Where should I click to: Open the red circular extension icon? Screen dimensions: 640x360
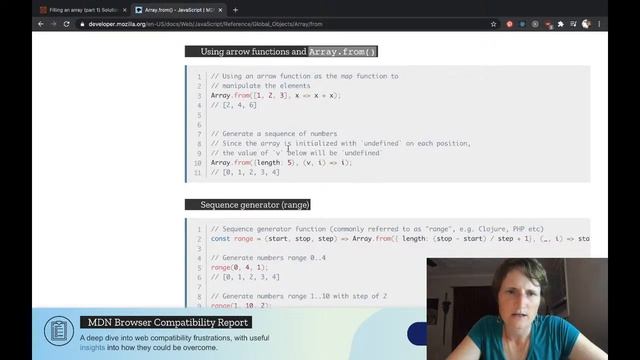(x=509, y=24)
